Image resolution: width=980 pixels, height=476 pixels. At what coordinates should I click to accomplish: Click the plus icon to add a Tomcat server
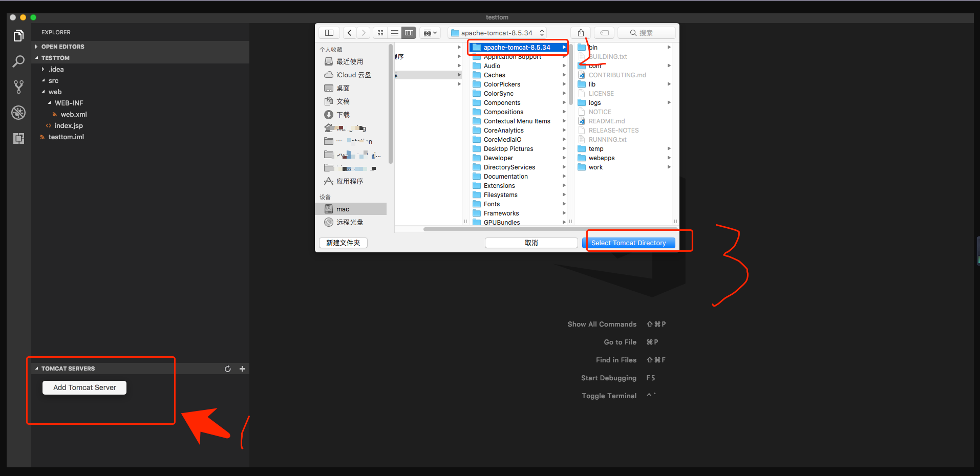click(242, 369)
